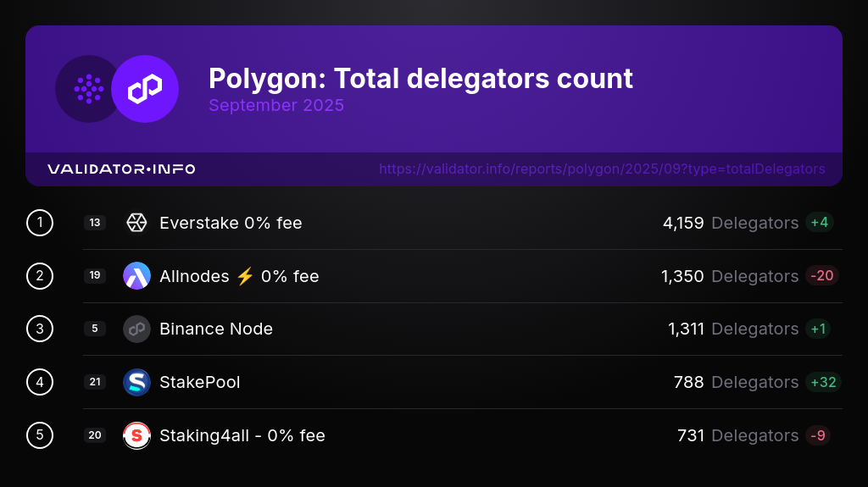Click the StakePool logo icon
868x487 pixels.
[136, 382]
